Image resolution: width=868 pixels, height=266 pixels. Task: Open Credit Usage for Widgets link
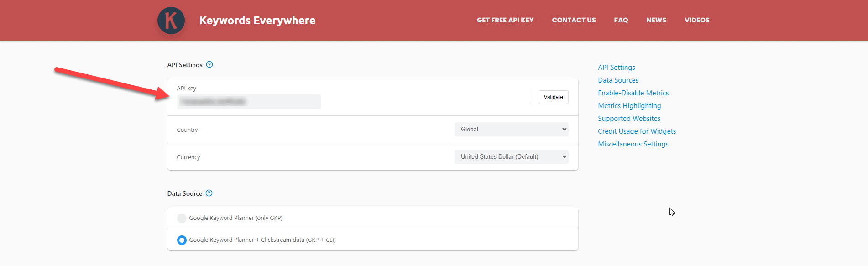click(x=637, y=131)
